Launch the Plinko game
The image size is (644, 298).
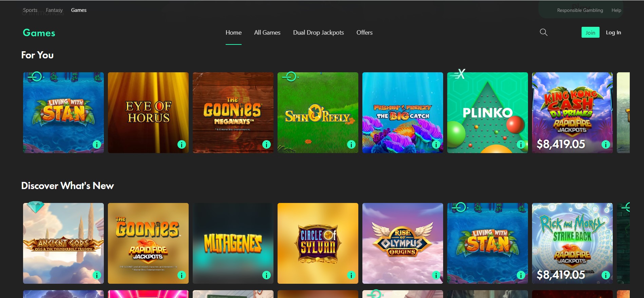click(488, 113)
